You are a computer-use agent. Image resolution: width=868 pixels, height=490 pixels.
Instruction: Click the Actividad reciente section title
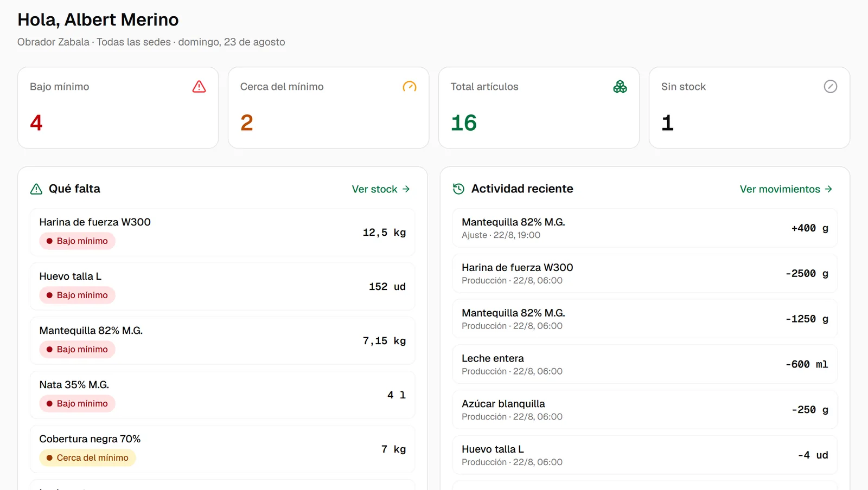[522, 189]
